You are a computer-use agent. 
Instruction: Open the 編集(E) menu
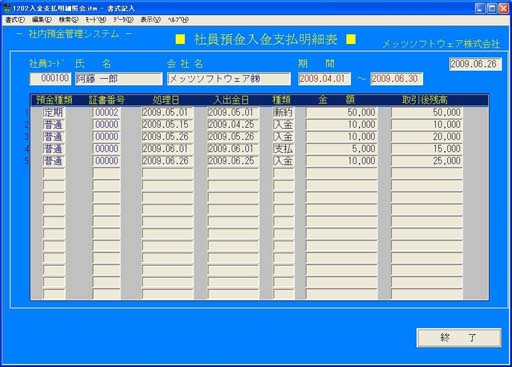click(x=42, y=20)
